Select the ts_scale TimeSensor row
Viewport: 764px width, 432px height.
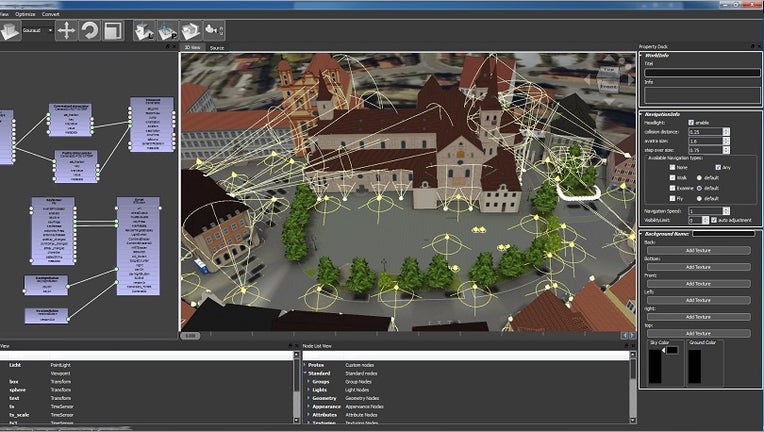(x=146, y=415)
